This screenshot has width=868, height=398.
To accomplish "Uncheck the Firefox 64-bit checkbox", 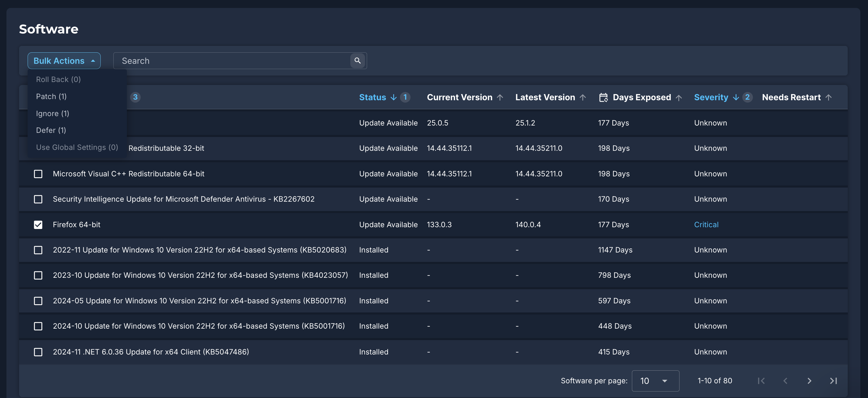I will (x=38, y=225).
